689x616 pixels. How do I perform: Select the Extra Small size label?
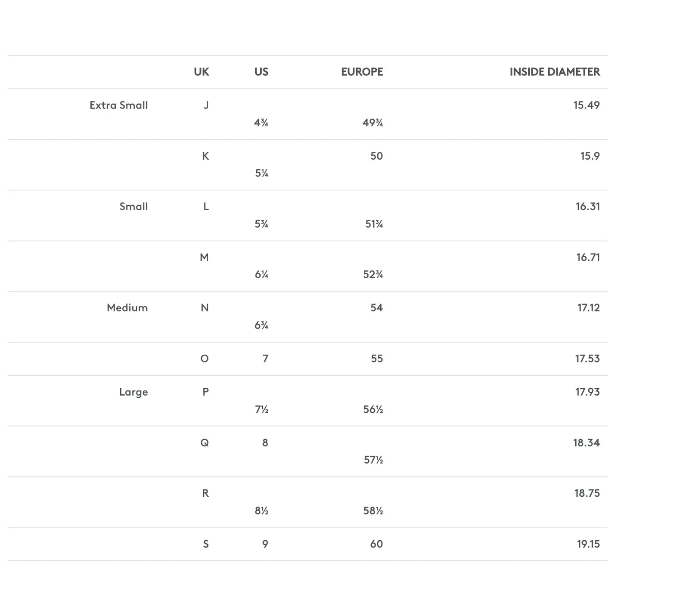coord(118,105)
